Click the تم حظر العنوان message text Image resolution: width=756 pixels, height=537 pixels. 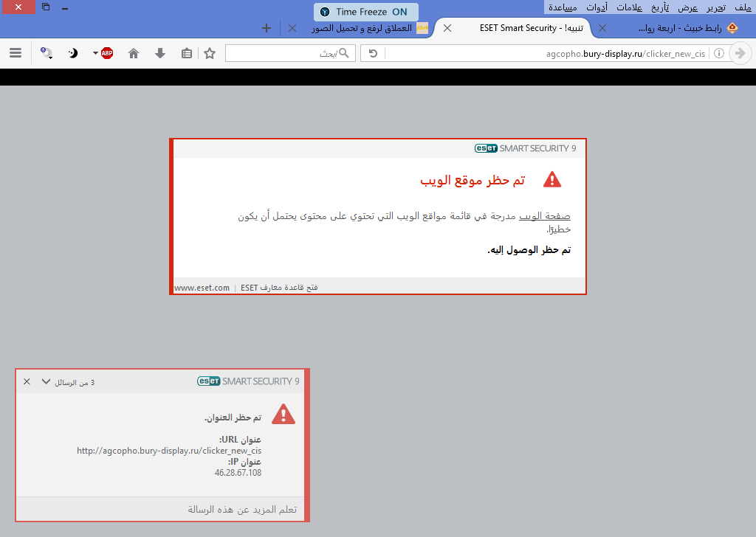[233, 418]
